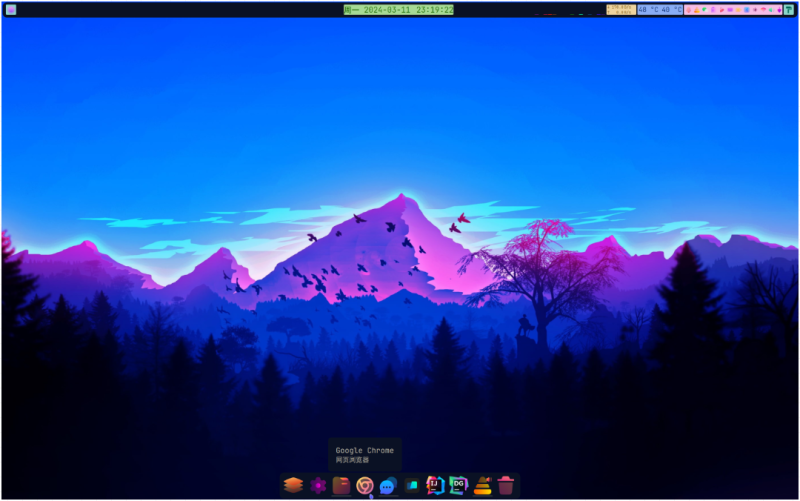Open the VLC cone app in dock
Image resolution: width=800 pixels, height=501 pixels.
pyautogui.click(x=482, y=485)
